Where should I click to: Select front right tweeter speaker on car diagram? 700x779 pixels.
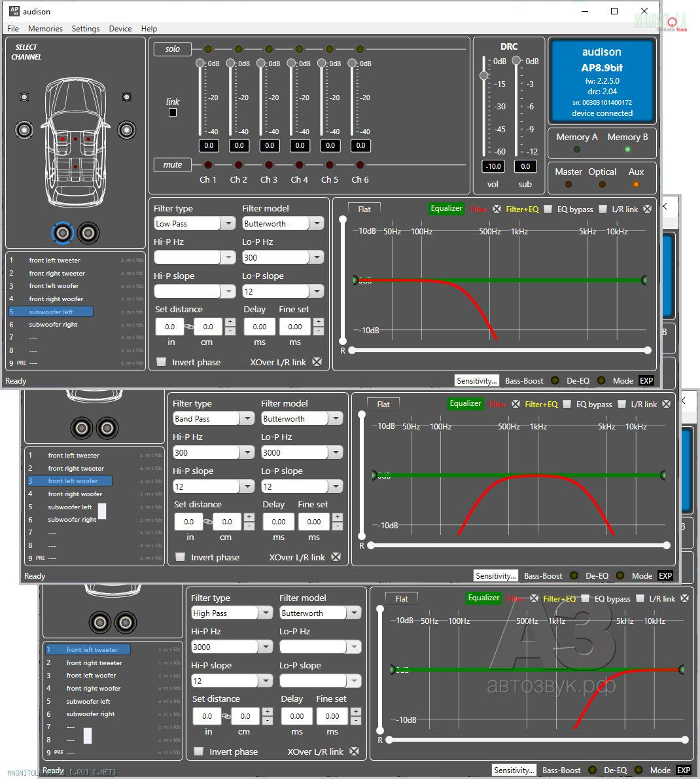(127, 97)
